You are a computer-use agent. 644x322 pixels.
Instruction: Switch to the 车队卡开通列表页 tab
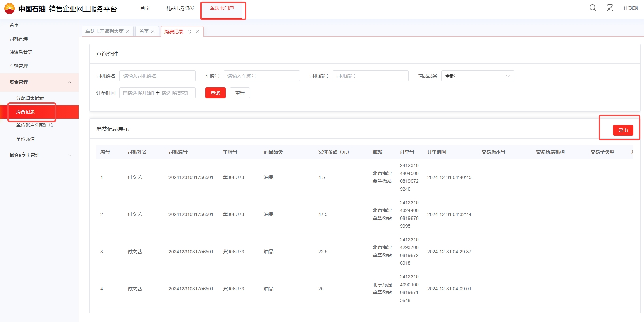tap(104, 31)
